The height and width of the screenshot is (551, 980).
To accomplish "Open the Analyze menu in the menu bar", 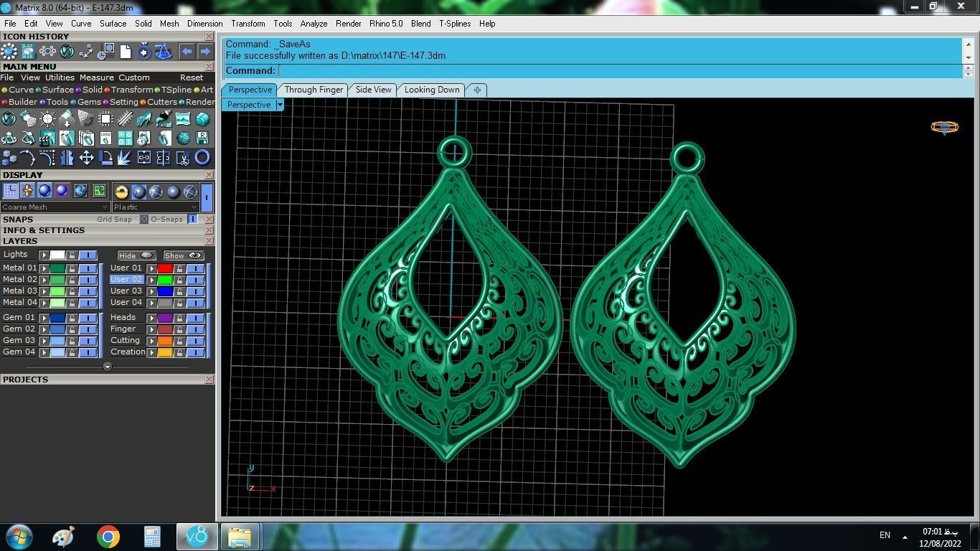I will 314,24.
